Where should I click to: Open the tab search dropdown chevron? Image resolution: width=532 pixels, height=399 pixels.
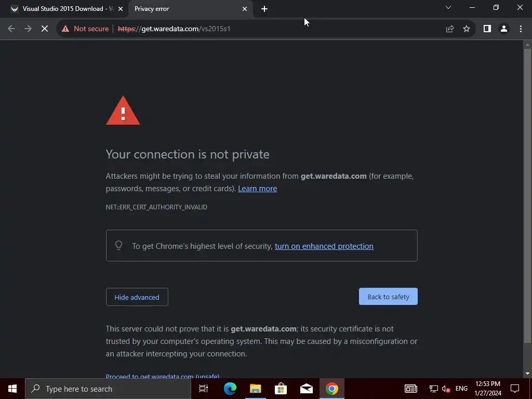(x=448, y=7)
